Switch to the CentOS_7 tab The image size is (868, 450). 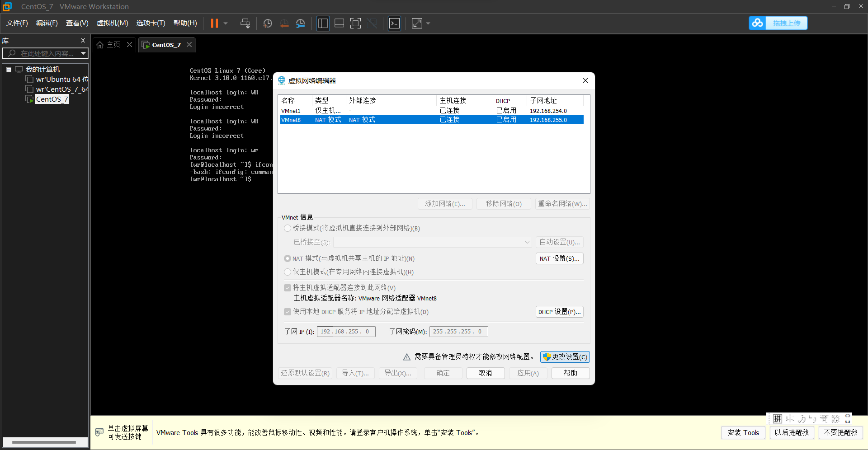[x=161, y=44]
